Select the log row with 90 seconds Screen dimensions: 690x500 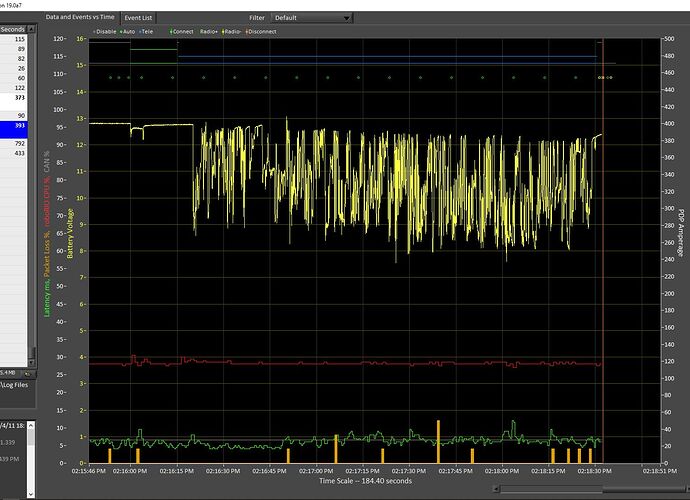13,116
